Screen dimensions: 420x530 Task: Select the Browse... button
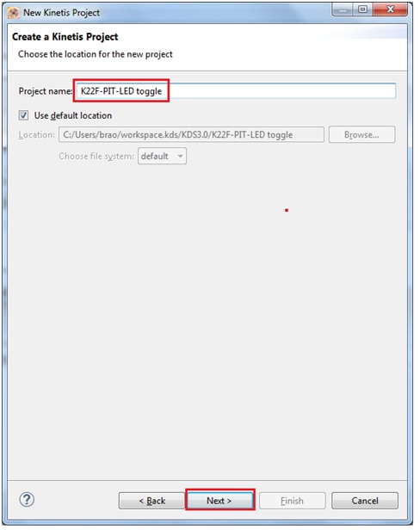coord(361,135)
